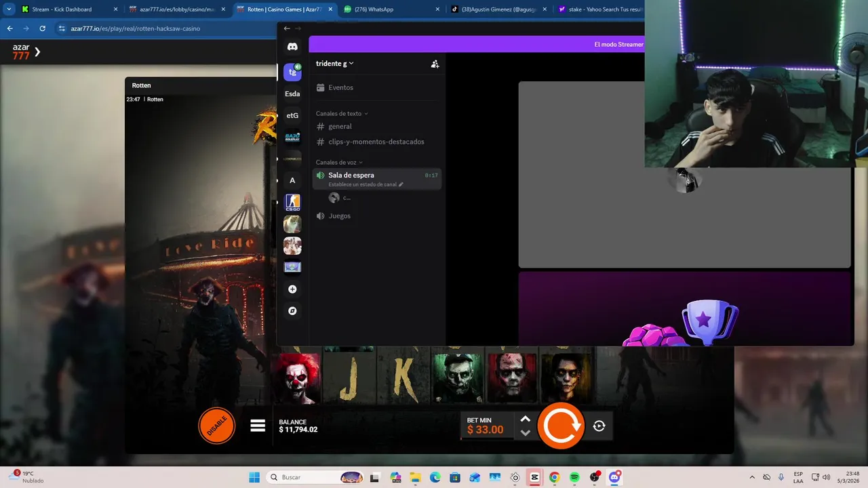Edit the voice channel status pencil icon
The width and height of the screenshot is (868, 488).
401,184
